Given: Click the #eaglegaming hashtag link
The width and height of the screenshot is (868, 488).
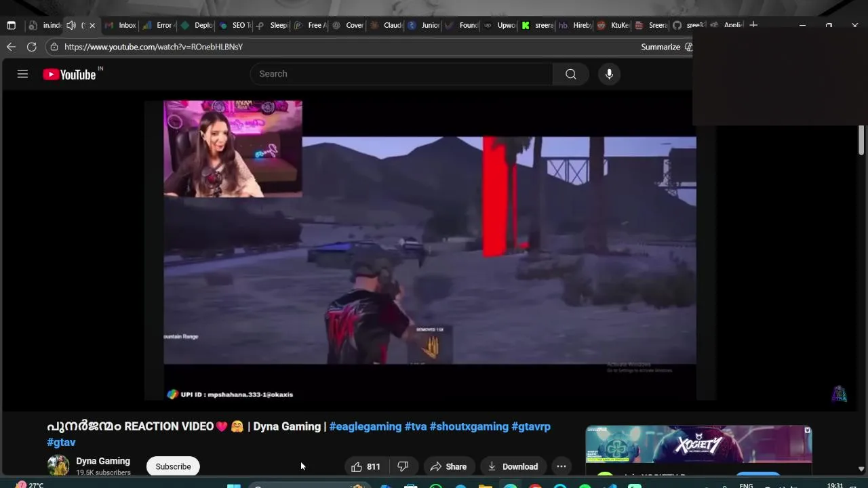Looking at the screenshot, I should coord(366,426).
